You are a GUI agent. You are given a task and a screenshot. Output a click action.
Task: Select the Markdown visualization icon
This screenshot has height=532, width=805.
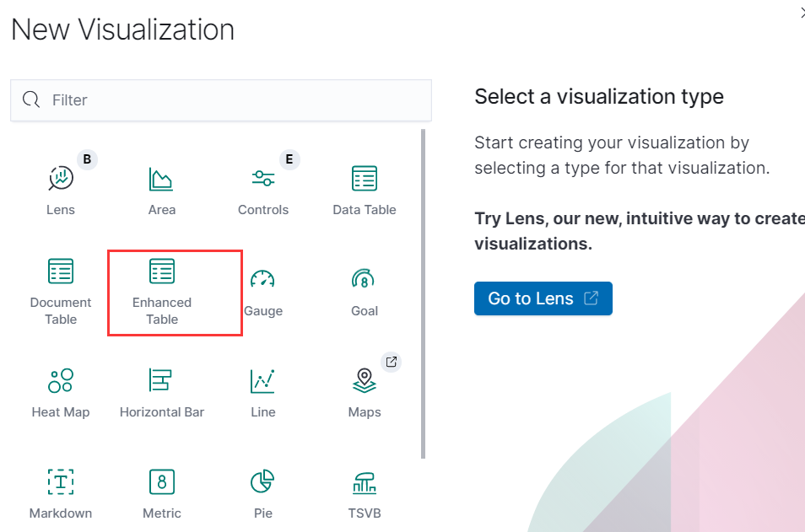(61, 481)
